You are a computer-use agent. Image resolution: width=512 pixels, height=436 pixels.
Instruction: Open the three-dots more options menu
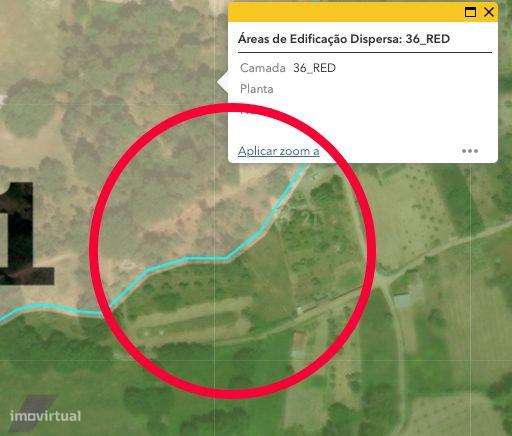tap(470, 151)
